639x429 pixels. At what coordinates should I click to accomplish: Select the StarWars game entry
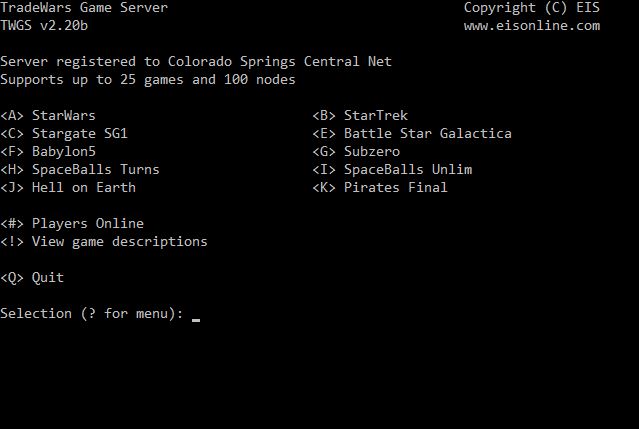[x=48, y=115]
